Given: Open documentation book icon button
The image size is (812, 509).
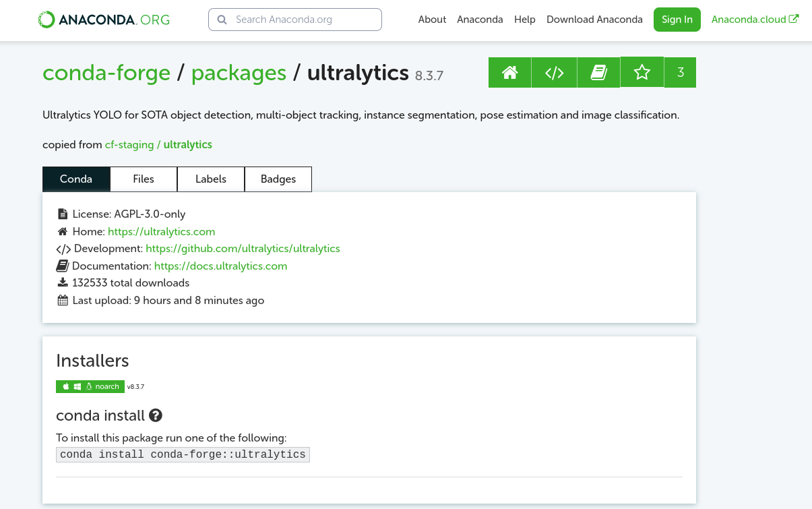Looking at the screenshot, I should point(598,72).
